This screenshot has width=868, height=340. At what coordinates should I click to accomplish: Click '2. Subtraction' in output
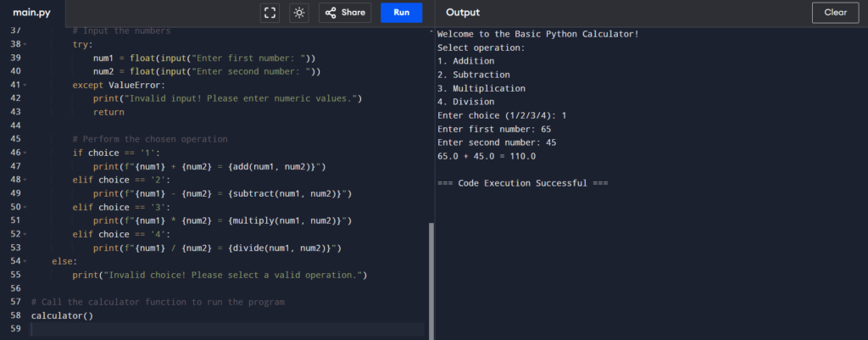pyautogui.click(x=473, y=75)
